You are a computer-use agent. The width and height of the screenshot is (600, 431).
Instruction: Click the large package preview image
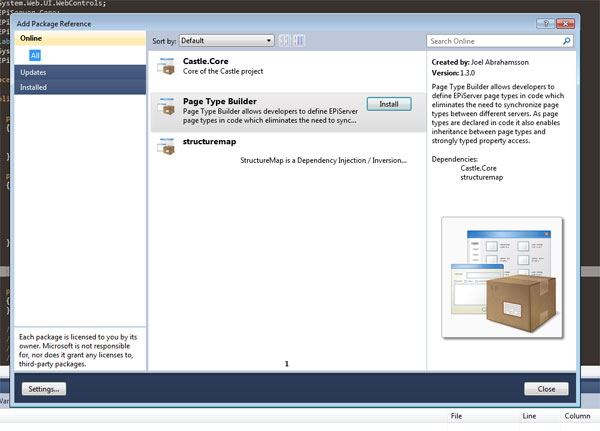[x=502, y=278]
